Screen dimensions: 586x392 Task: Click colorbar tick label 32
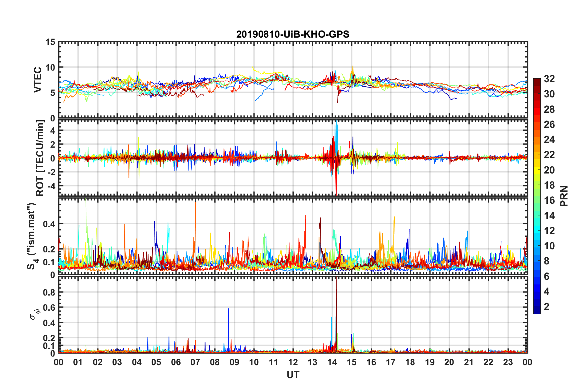pos(549,79)
